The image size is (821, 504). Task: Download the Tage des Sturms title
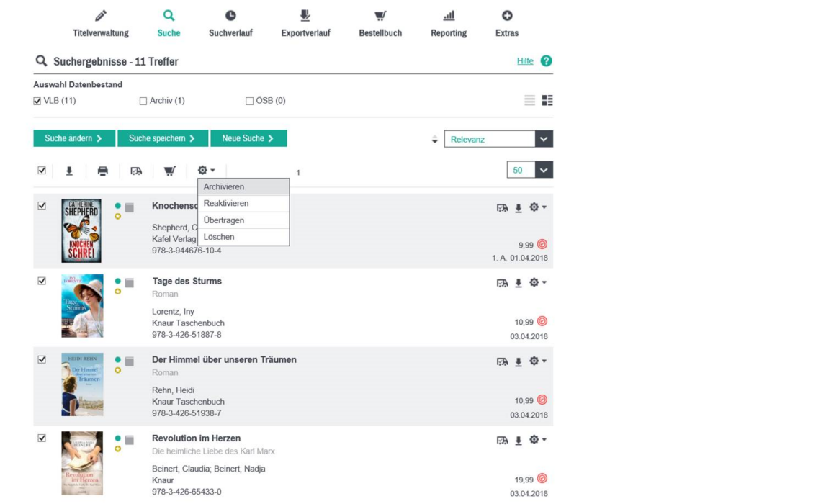click(x=518, y=283)
